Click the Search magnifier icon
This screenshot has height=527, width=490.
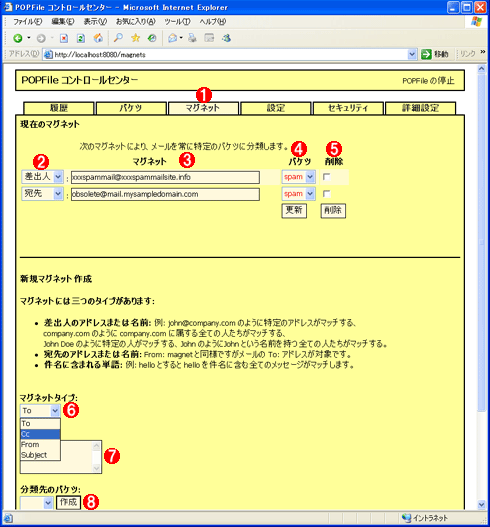pos(118,38)
